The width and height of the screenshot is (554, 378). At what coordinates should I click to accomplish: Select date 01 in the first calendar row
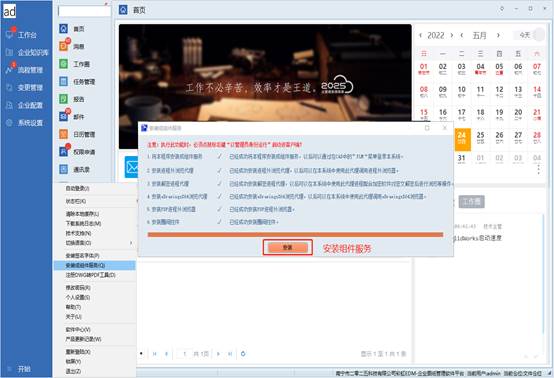(x=424, y=69)
